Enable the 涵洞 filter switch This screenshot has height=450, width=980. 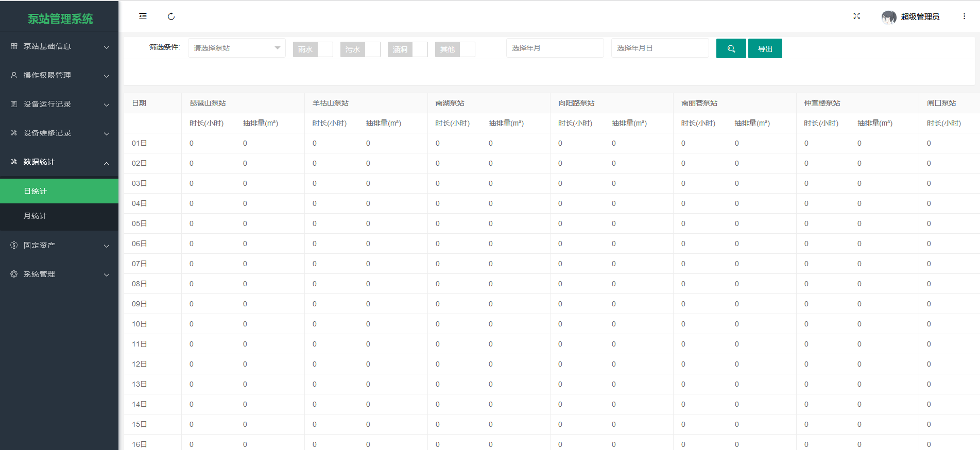coord(407,49)
